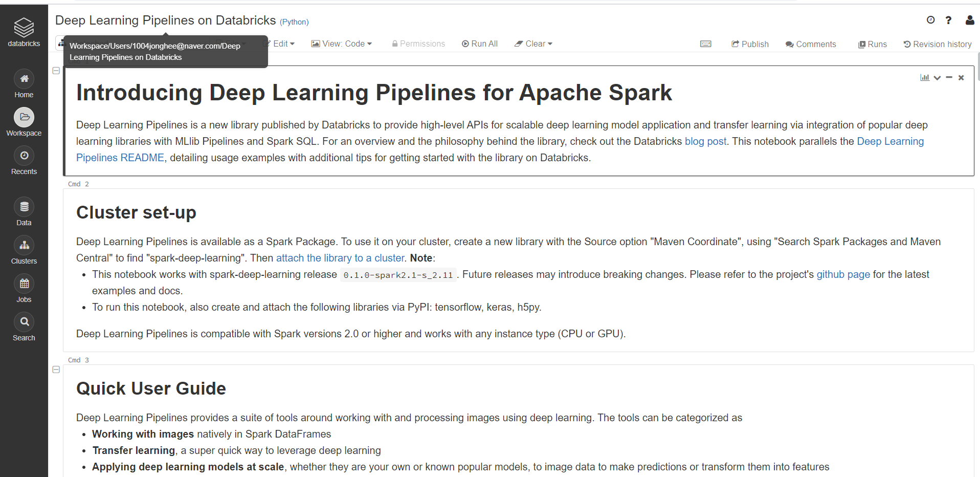
Task: Minimize the first cell
Action: pyautogui.click(x=949, y=77)
